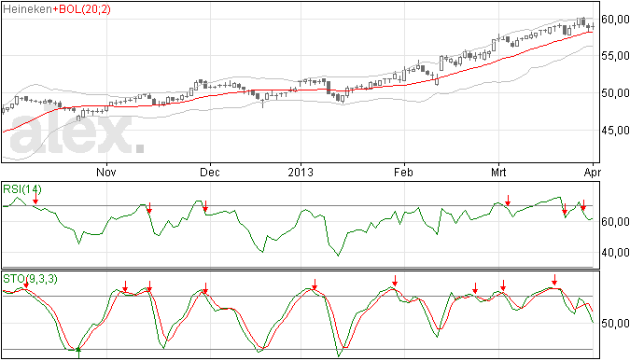Screen dimensions: 644x361
Task: Click the RSI 40,00 axis value
Action: tap(616, 253)
